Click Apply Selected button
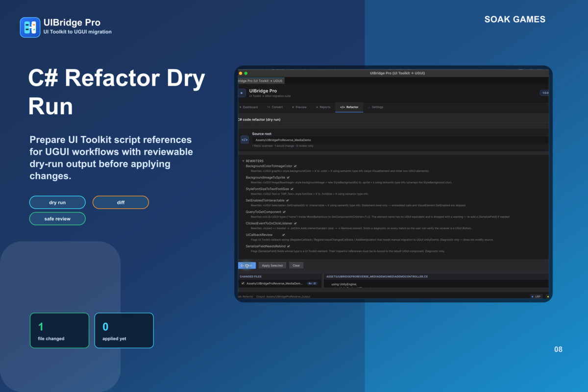 (272, 266)
